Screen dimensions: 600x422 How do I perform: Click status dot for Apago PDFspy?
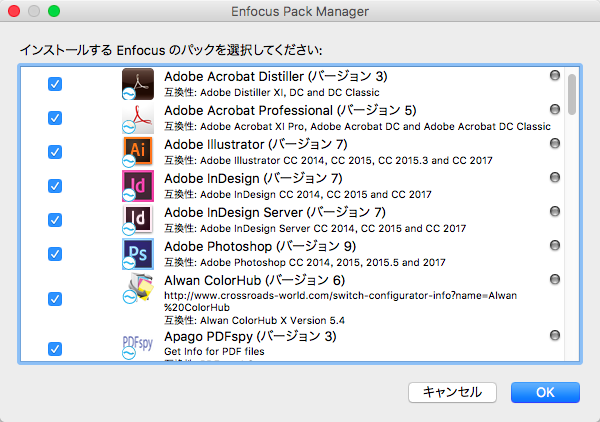[x=555, y=336]
